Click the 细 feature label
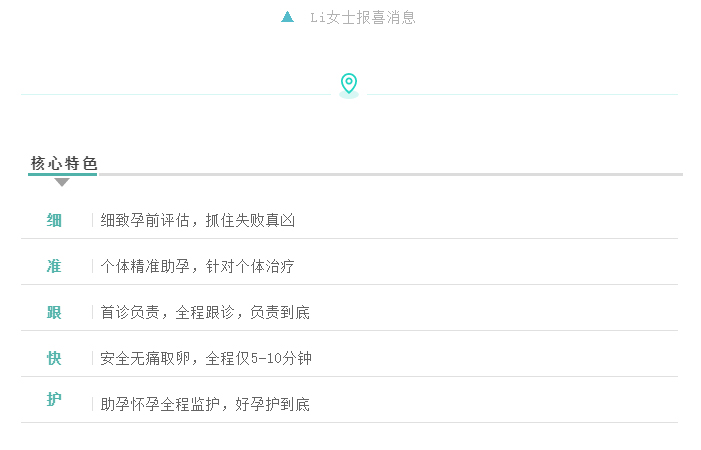The width and height of the screenshot is (701, 450). [54, 220]
